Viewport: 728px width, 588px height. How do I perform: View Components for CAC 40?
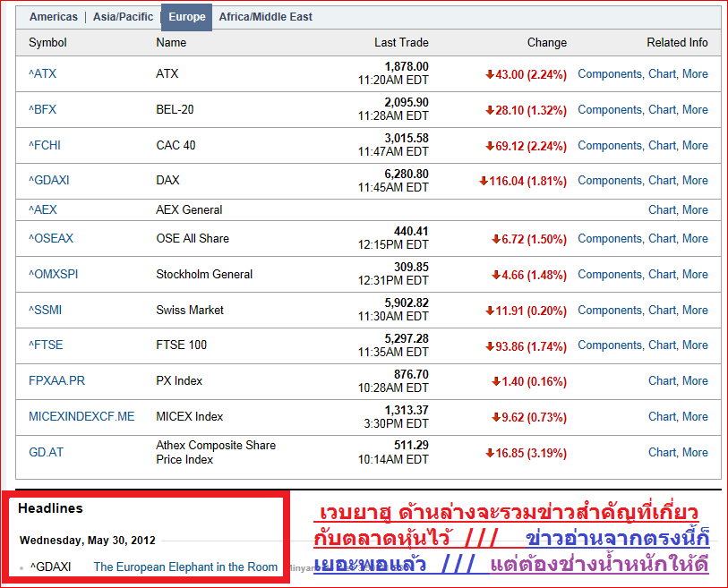coord(610,145)
